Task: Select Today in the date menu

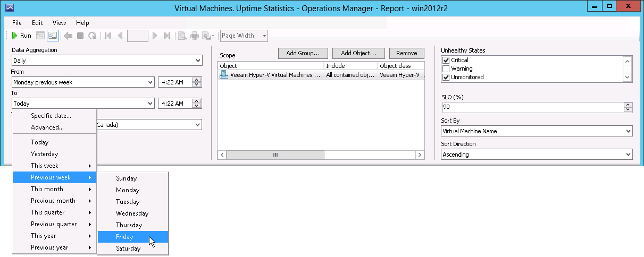Action: [54, 142]
